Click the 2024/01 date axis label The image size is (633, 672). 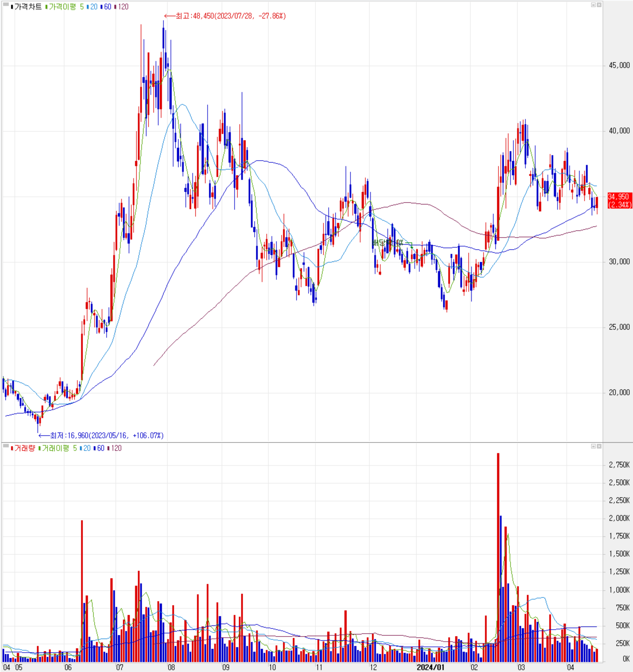[430, 667]
